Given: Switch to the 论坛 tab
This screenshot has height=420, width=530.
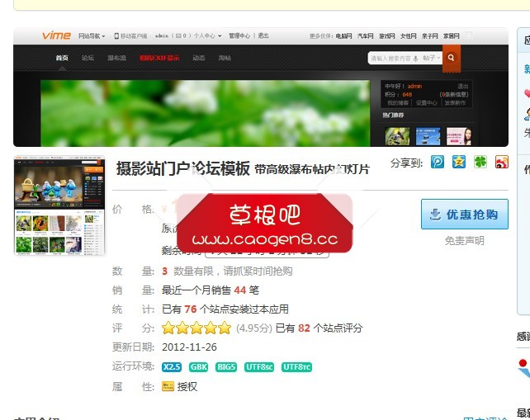Looking at the screenshot, I should 88,59.
